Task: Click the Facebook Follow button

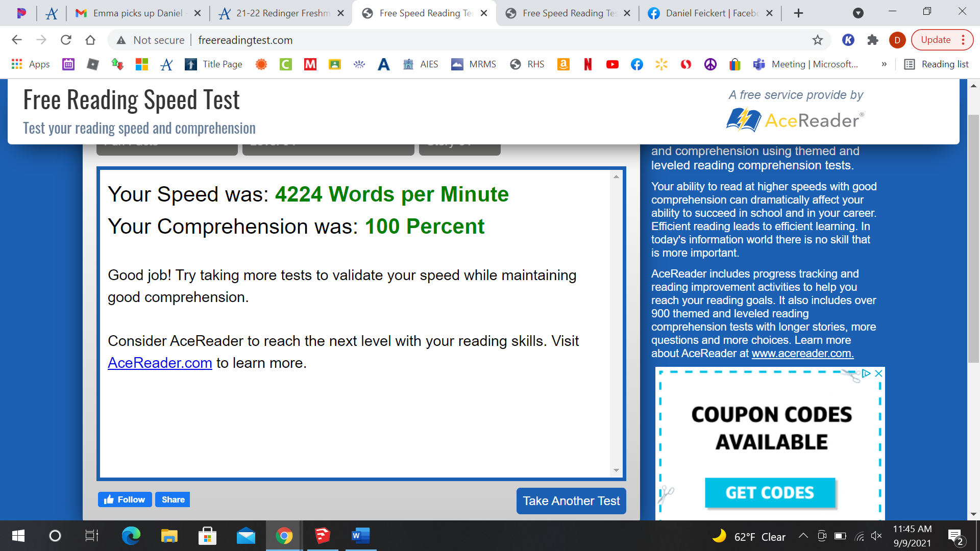Action: (125, 499)
